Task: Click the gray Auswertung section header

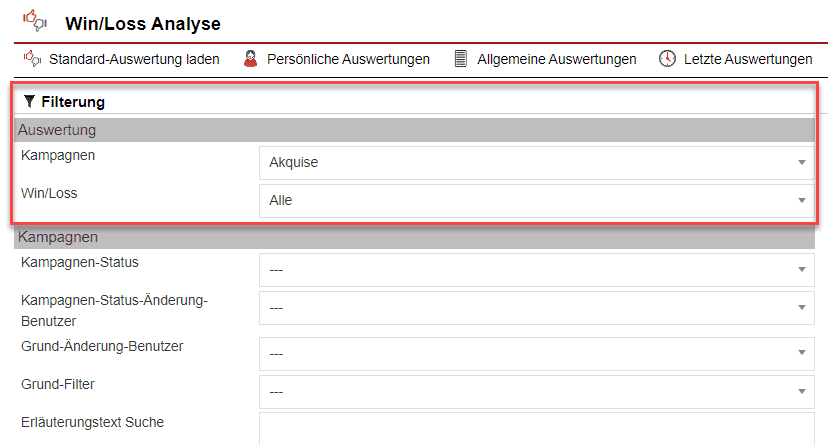Action: point(415,130)
